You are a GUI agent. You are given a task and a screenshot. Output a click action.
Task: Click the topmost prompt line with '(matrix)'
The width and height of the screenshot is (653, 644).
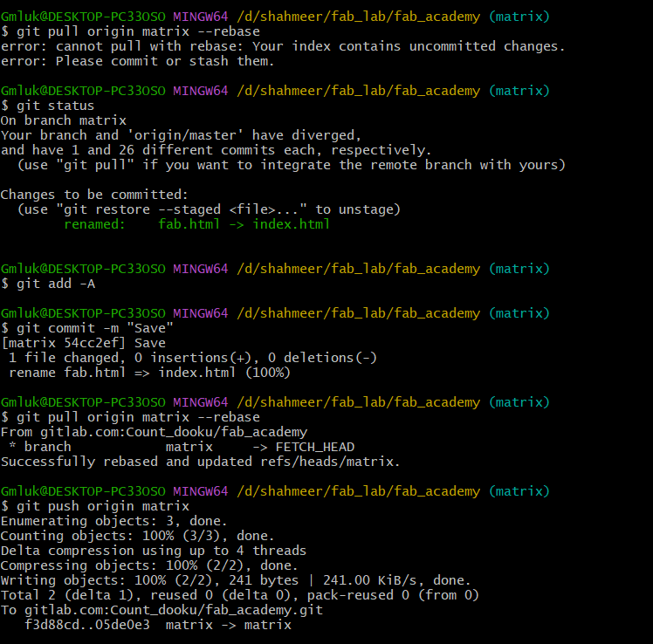tap(275, 17)
